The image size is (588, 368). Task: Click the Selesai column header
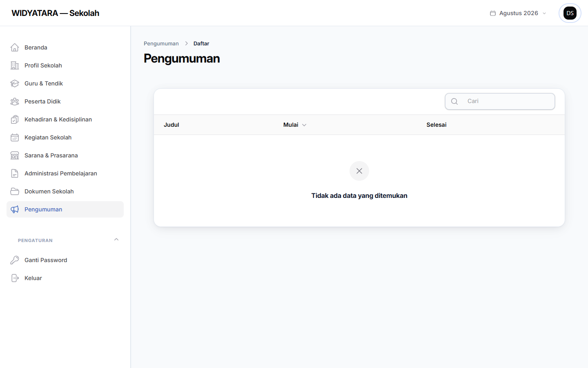coord(437,125)
